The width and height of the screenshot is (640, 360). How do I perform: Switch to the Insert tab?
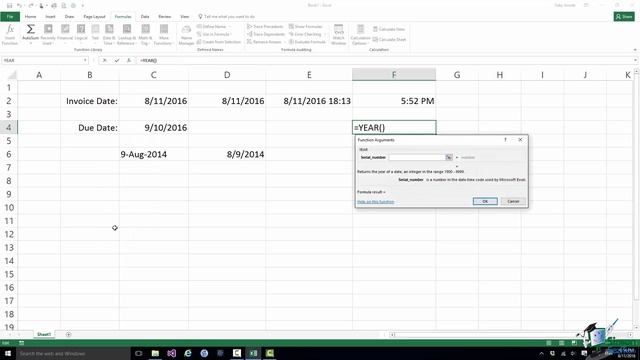coord(50,17)
